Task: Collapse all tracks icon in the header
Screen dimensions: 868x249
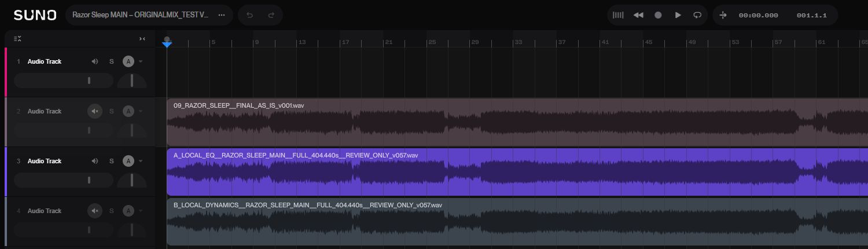Action: coord(17,39)
